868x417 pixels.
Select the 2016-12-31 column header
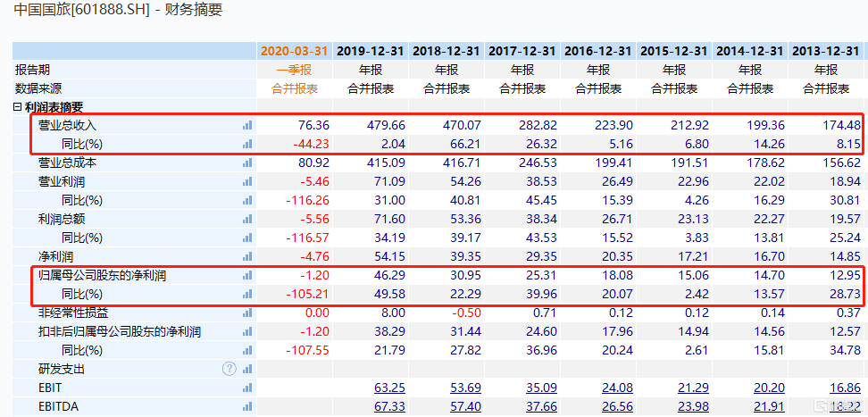click(597, 51)
